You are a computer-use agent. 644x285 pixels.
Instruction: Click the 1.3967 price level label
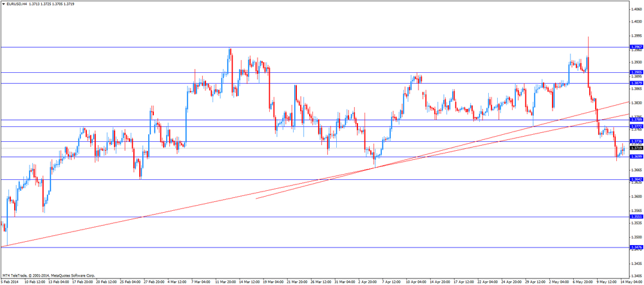click(x=637, y=47)
